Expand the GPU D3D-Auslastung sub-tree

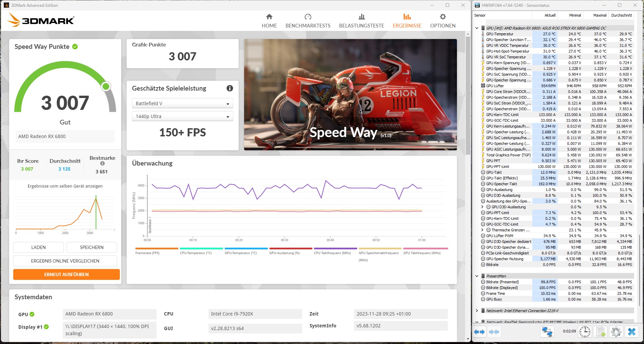[482, 207]
